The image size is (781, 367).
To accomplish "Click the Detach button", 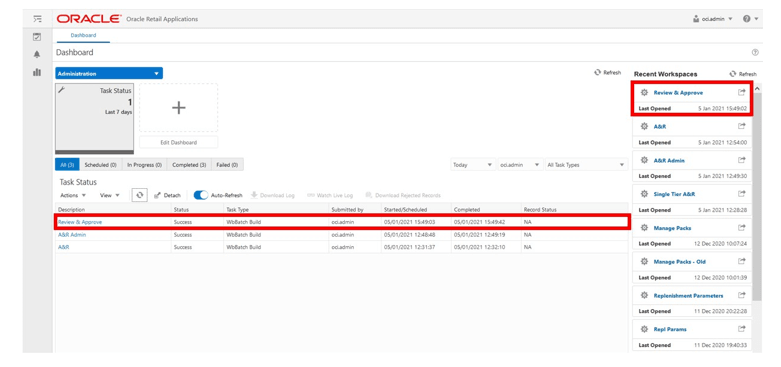I will tap(167, 195).
